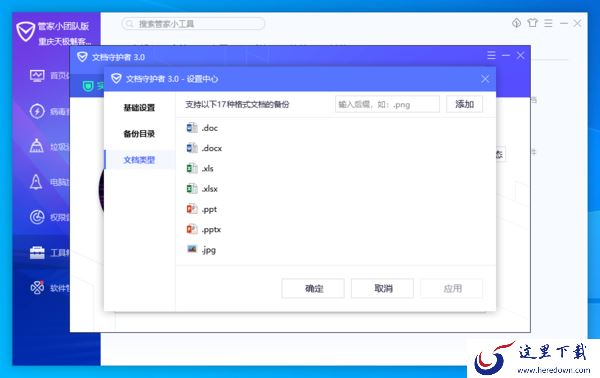This screenshot has height=378, width=600.
Task: Click the .docx text entry
Action: click(212, 148)
